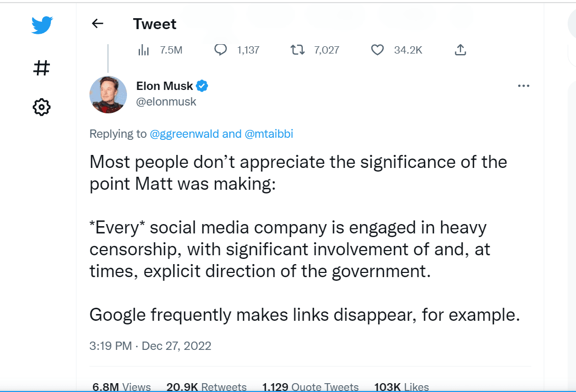Viewport: 576px width, 392px height.
Task: Open the Settings gear icon
Action: (x=42, y=107)
